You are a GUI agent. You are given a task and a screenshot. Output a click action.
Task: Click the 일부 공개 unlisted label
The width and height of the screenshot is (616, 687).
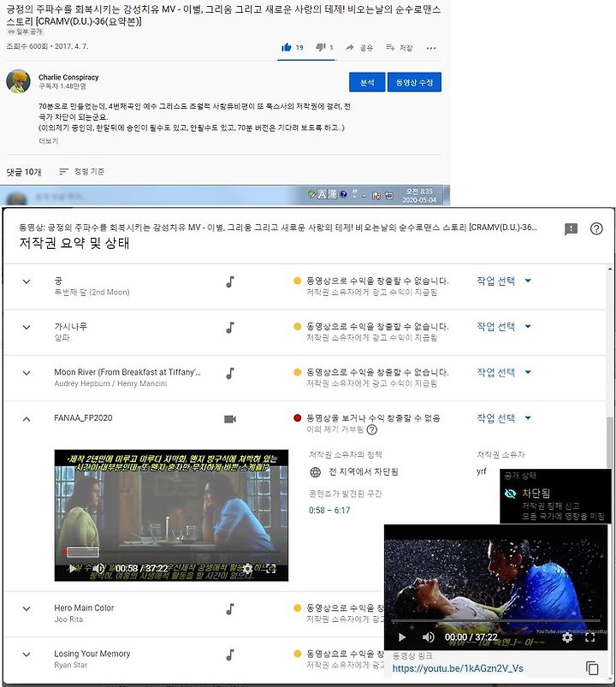click(x=25, y=32)
